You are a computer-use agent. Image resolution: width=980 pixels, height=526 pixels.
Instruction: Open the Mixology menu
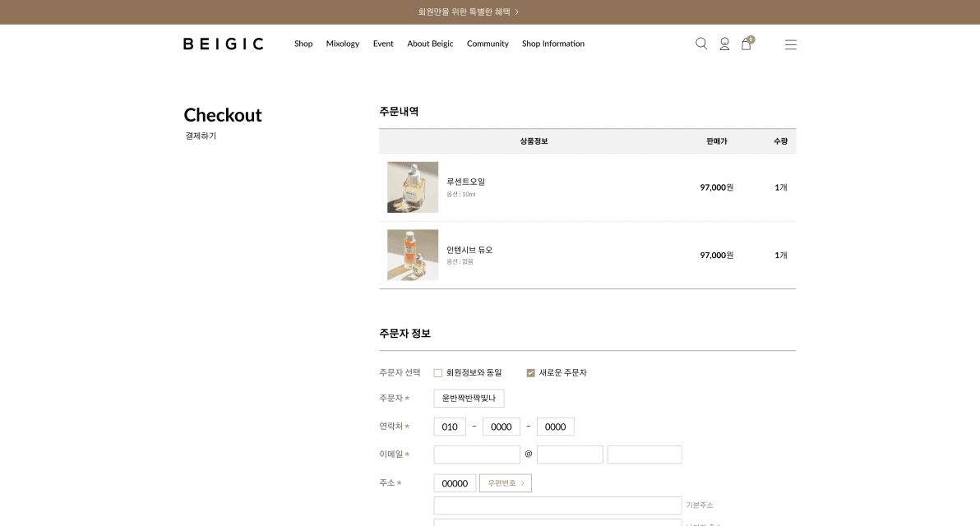tap(343, 44)
